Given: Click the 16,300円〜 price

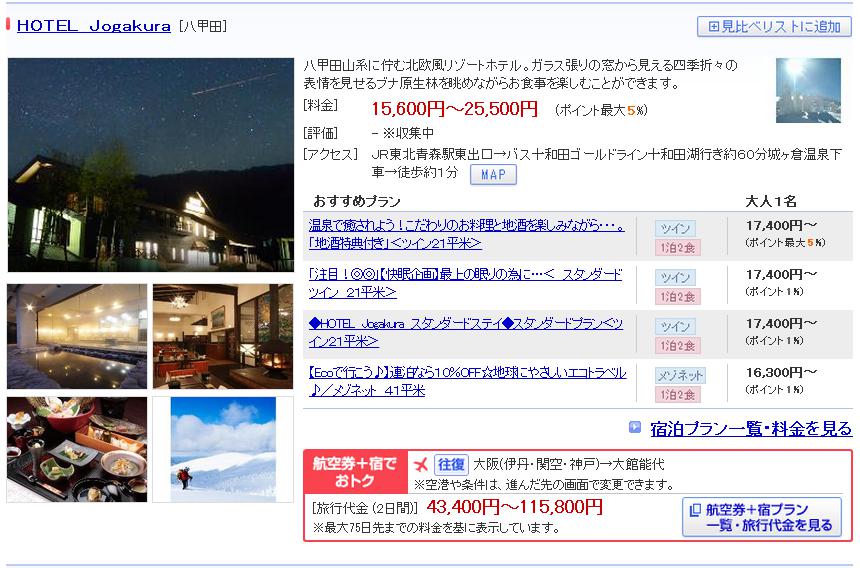Looking at the screenshot, I should [781, 373].
